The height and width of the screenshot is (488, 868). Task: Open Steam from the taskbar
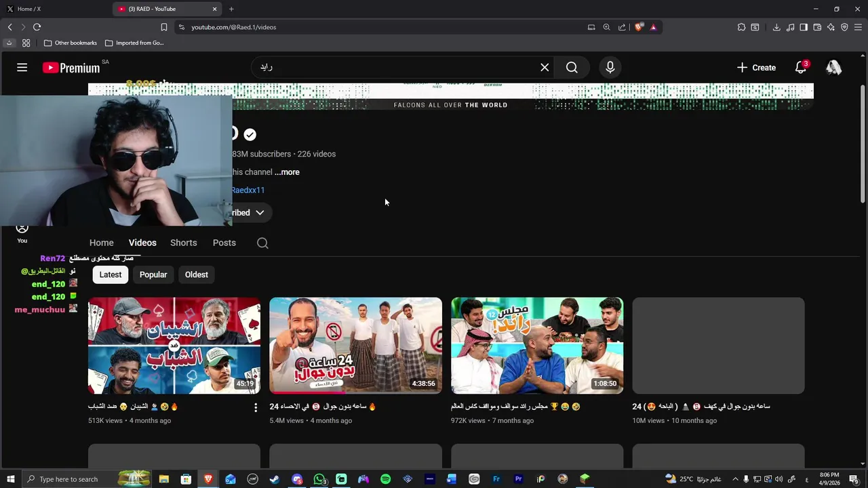pyautogui.click(x=275, y=479)
